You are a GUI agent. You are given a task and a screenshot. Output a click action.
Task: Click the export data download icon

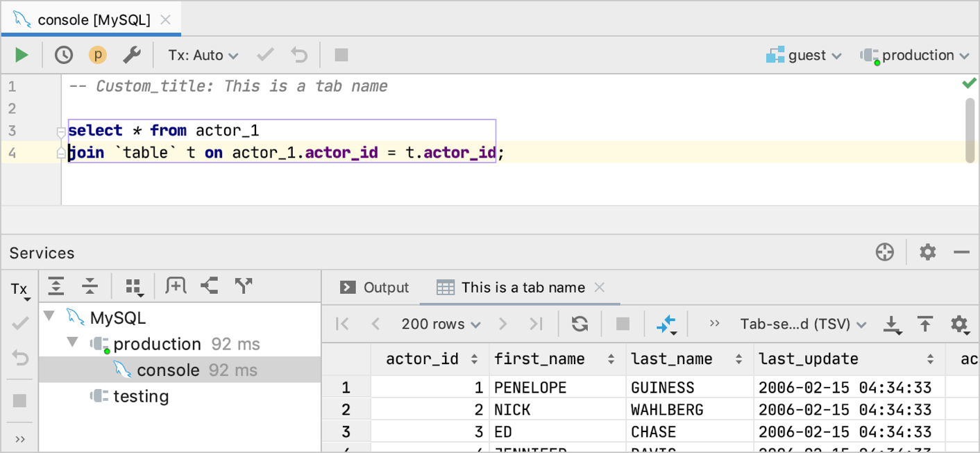[x=892, y=324]
